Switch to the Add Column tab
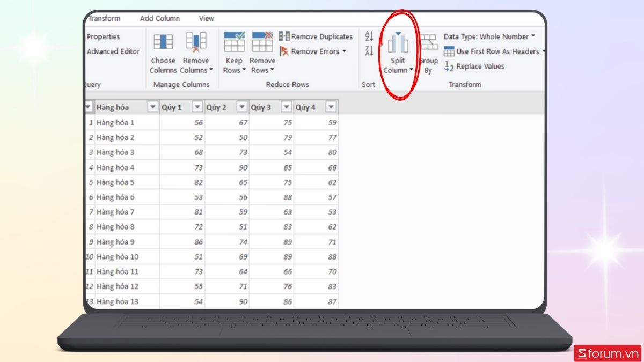Screen dimensions: 644x362 pyautogui.click(x=160, y=18)
